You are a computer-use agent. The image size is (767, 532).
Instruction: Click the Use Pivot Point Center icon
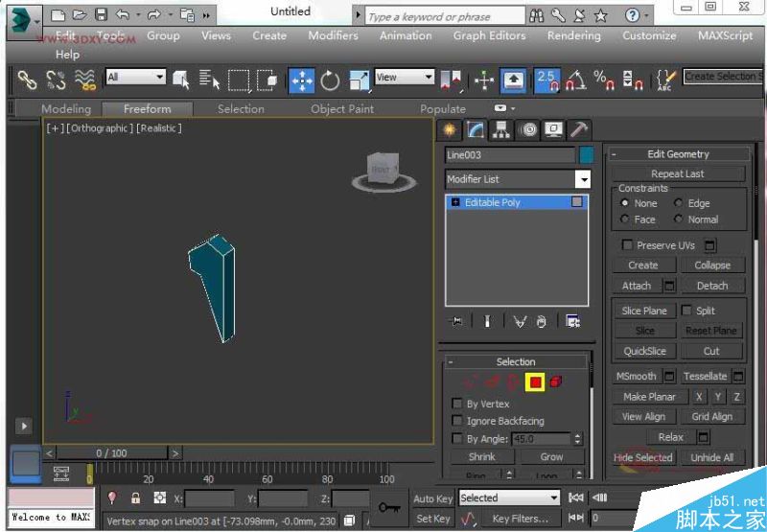coord(451,81)
